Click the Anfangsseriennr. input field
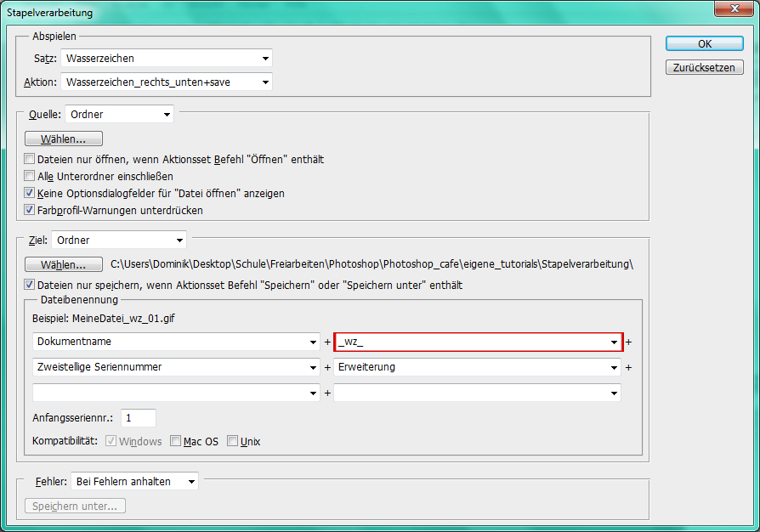Viewport: 760px width, 532px height. pos(139,418)
